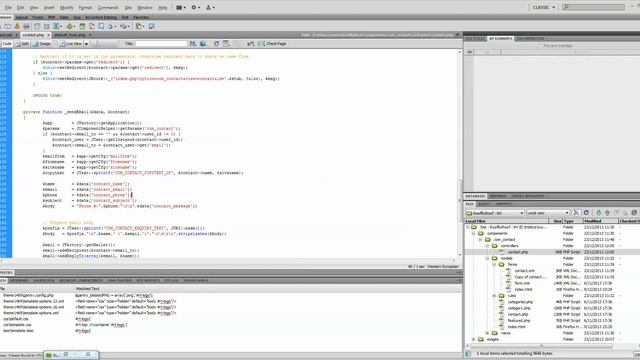The image size is (640, 360).
Task: Click the View Options toolbar icon
Action: coord(226,44)
